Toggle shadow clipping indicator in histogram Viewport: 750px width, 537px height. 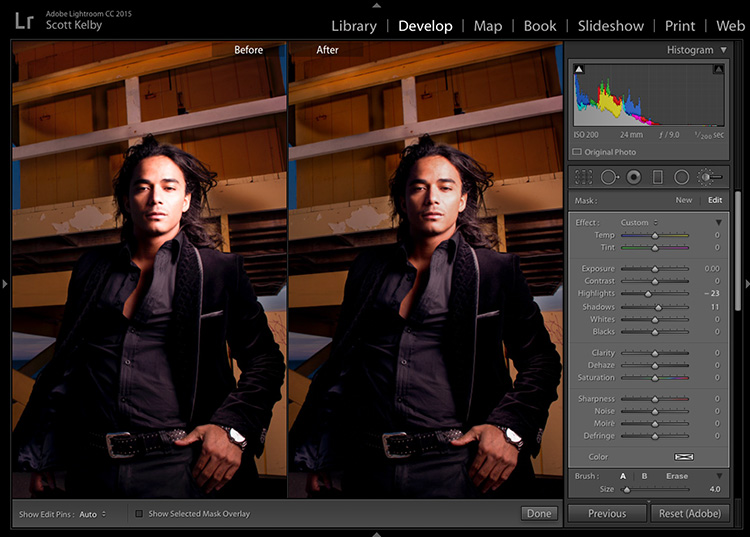pyautogui.click(x=579, y=69)
